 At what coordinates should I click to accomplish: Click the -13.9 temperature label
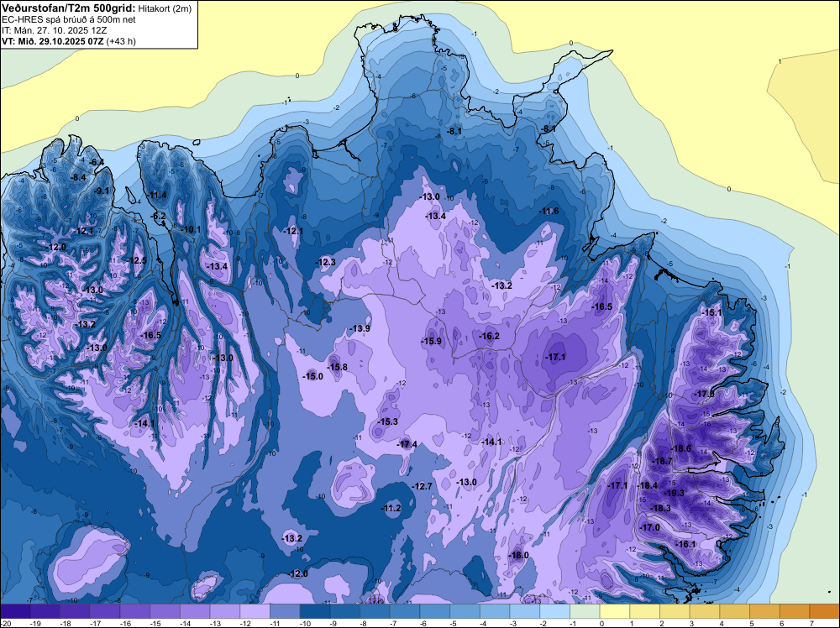[360, 328]
